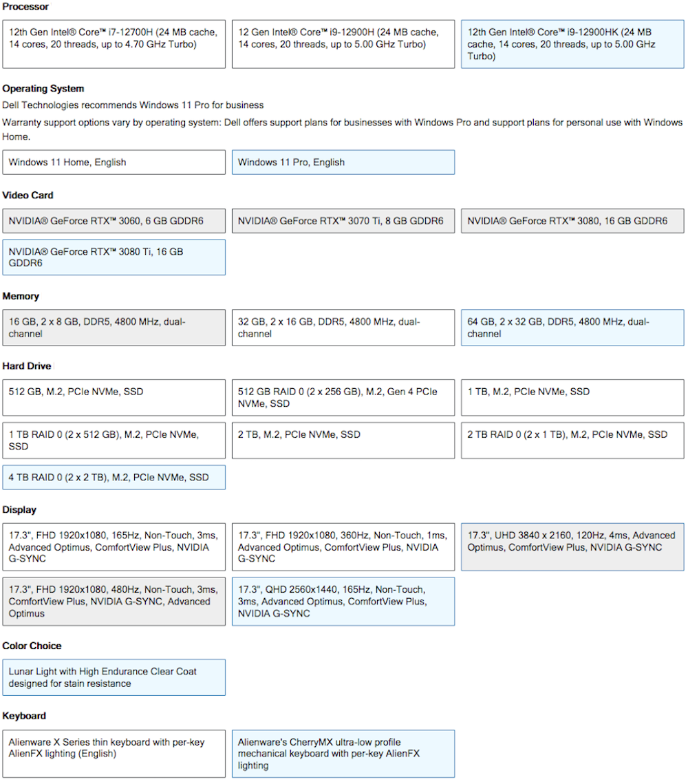688x784 pixels.
Task: Select the i9-12900HK processor tile
Action: pos(572,44)
